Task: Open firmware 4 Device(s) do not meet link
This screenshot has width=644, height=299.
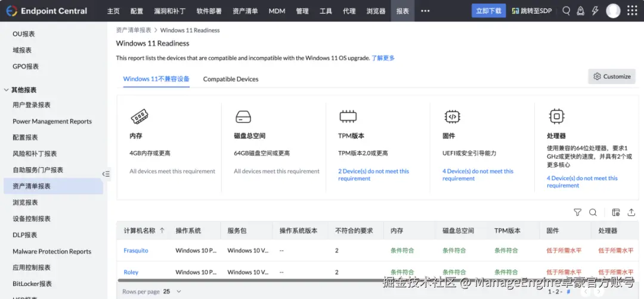Action: pyautogui.click(x=478, y=175)
